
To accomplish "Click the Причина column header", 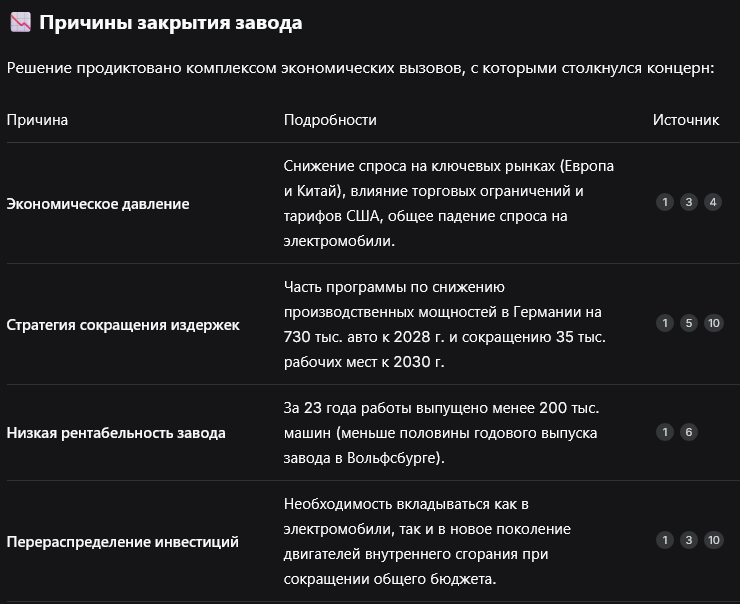I will [x=37, y=120].
